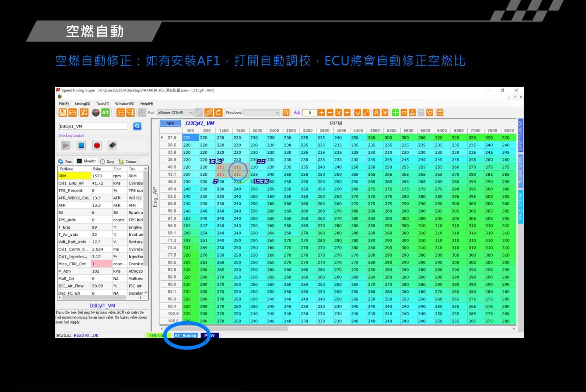Select the ISC_Air_Flow variable row

(x=100, y=286)
